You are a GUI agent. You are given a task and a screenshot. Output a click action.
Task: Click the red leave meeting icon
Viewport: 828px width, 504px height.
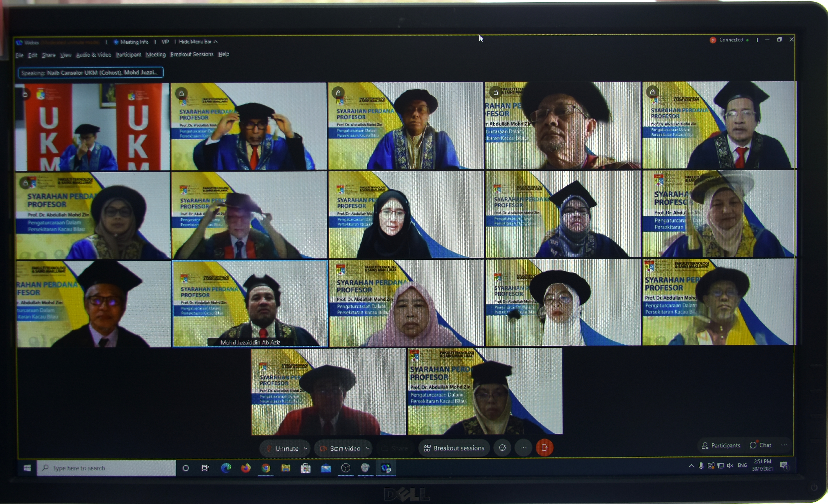[544, 448]
